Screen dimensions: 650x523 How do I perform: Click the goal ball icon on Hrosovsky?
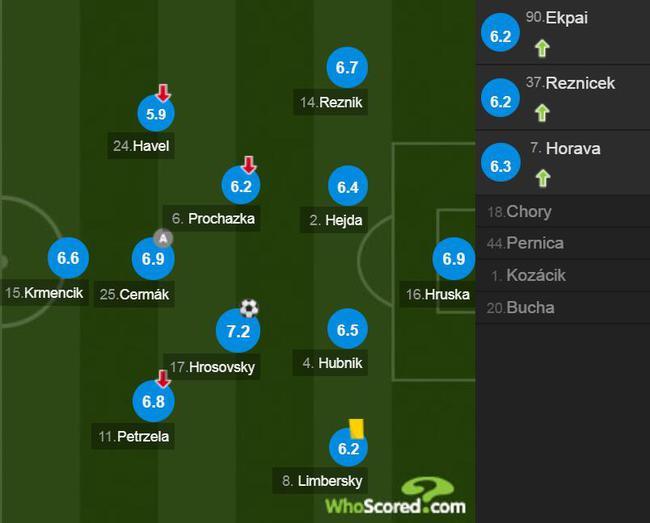[249, 308]
